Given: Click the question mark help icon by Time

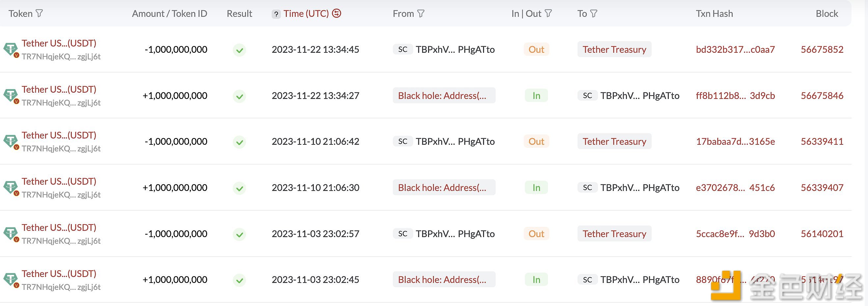Looking at the screenshot, I should click(276, 14).
